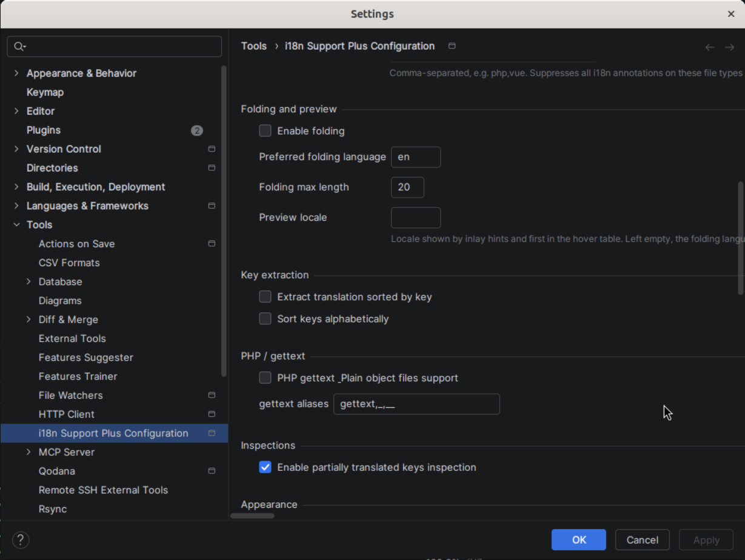Open Keymap settings
Image resolution: width=745 pixels, height=560 pixels.
(x=45, y=92)
